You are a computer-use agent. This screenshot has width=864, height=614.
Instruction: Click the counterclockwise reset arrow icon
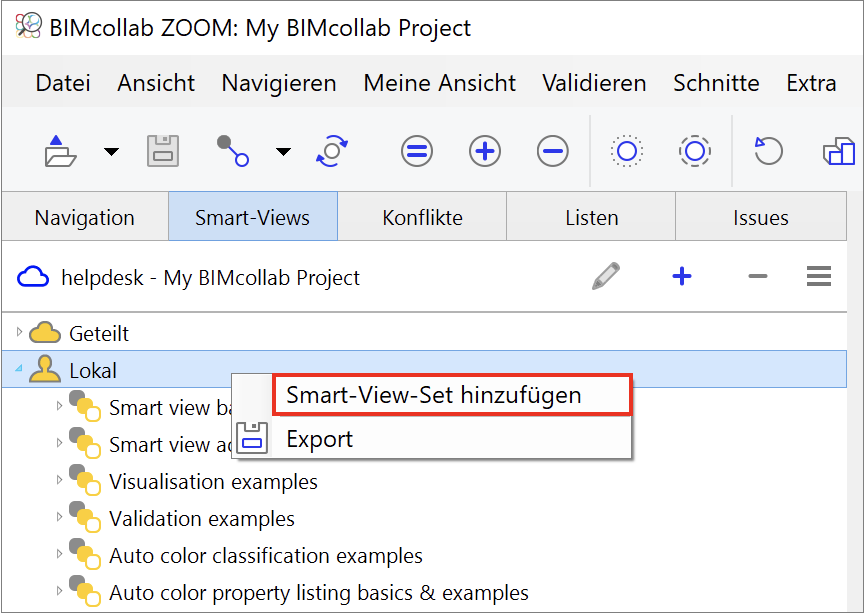pyautogui.click(x=768, y=151)
